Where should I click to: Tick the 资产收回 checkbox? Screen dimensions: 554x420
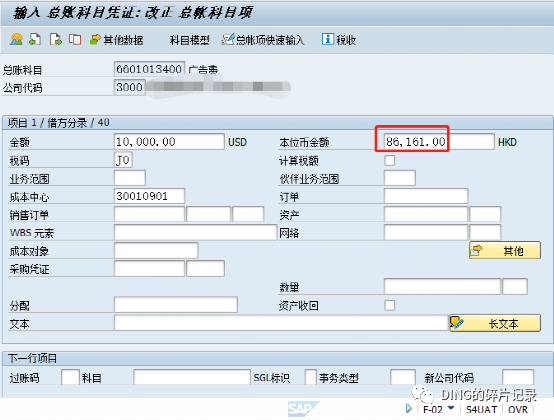point(390,305)
